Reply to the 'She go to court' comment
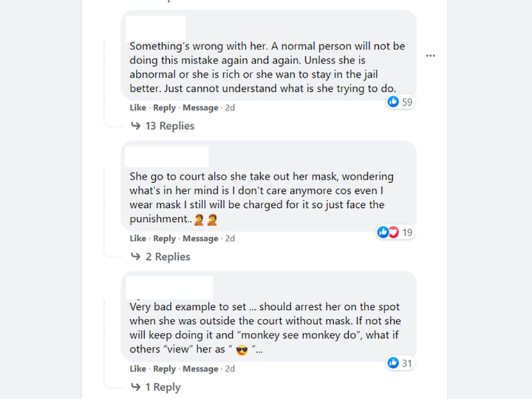The image size is (532, 399). 164,239
